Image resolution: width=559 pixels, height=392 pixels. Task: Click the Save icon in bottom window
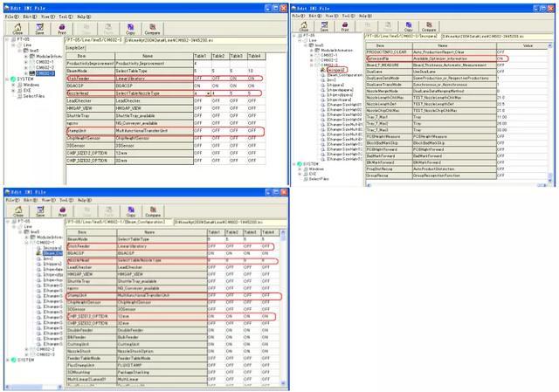pyautogui.click(x=40, y=211)
